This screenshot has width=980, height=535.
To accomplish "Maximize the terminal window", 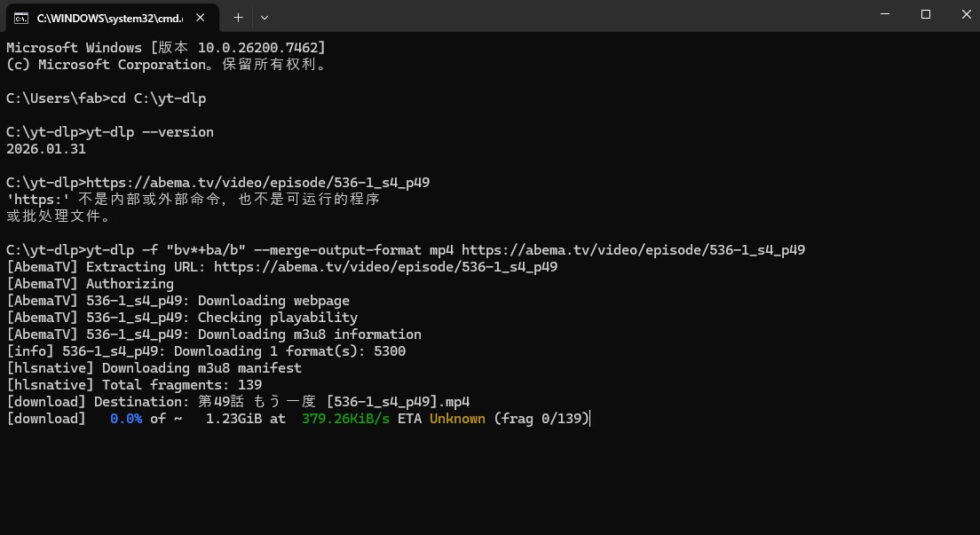I will coord(925,15).
